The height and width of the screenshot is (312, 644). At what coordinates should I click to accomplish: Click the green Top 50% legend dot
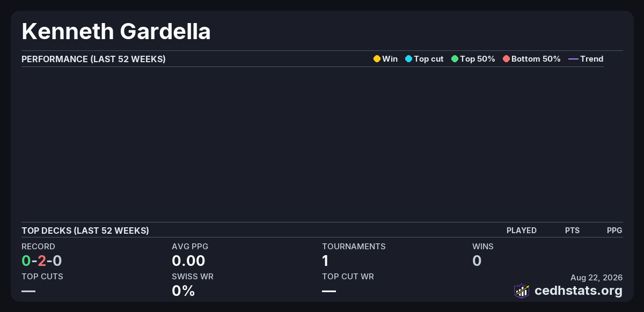455,59
